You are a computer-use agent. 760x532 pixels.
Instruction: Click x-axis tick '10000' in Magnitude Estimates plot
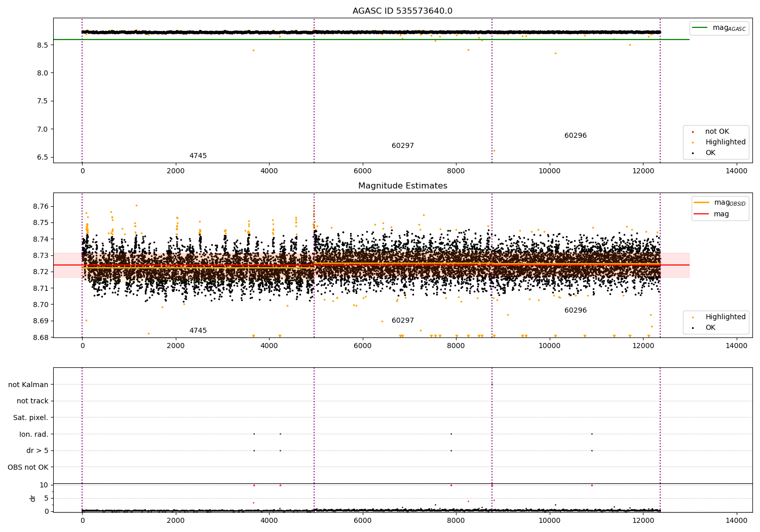(549, 346)
